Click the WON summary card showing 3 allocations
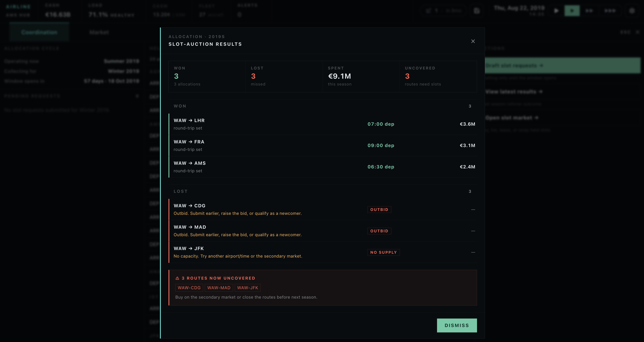This screenshot has width=644, height=342. pyautogui.click(x=207, y=77)
